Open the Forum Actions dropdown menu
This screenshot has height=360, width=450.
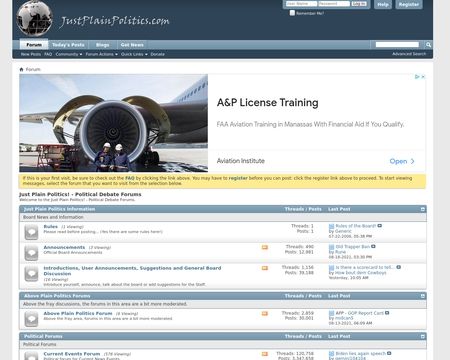pos(102,54)
